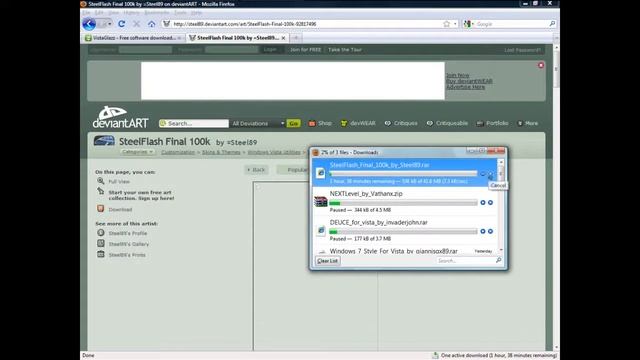
Task: Click the SteelFlash deviation avatar icon
Action: (x=104, y=141)
